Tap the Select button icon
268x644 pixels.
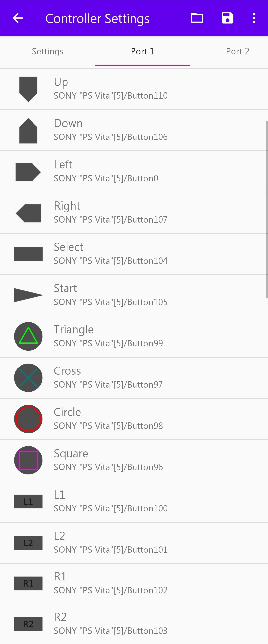28,254
